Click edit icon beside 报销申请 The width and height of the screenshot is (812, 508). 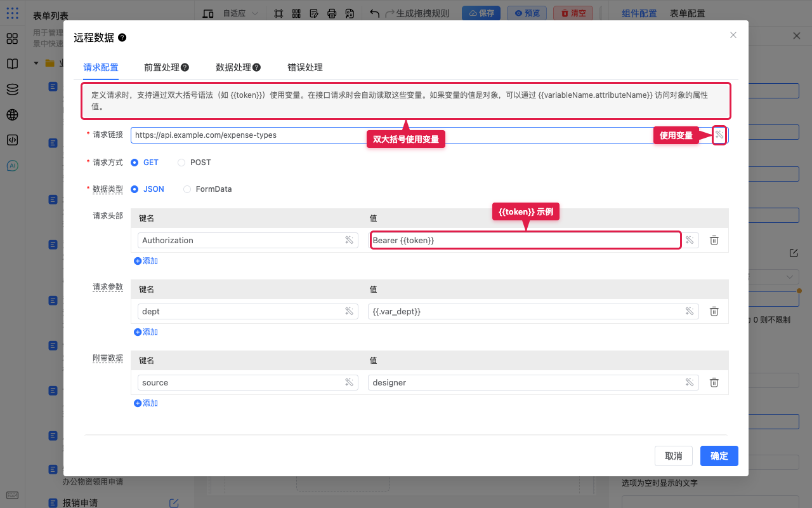coord(174,503)
